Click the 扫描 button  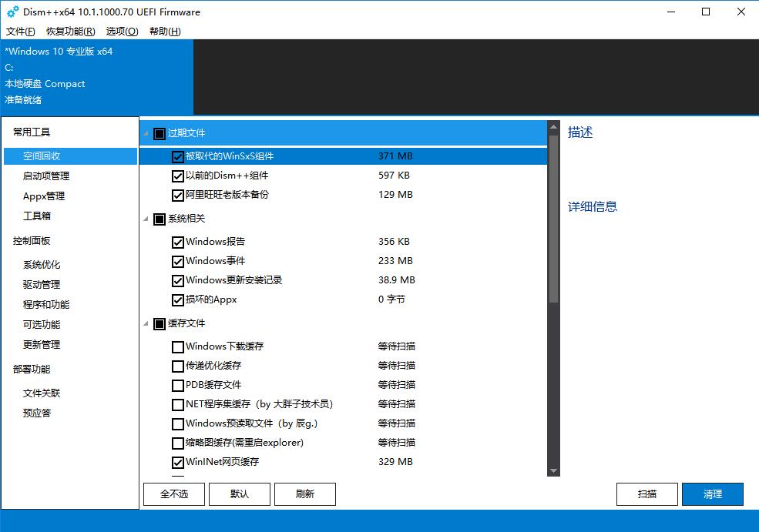(646, 494)
